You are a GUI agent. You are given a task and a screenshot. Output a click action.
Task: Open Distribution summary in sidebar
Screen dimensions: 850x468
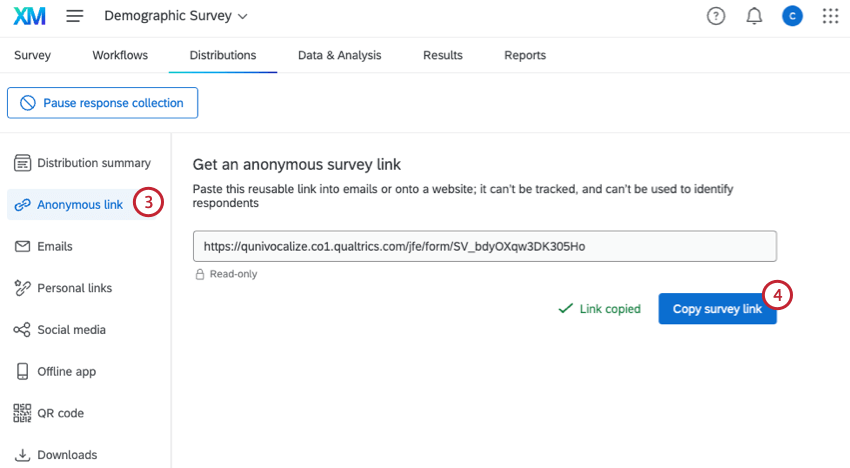93,163
